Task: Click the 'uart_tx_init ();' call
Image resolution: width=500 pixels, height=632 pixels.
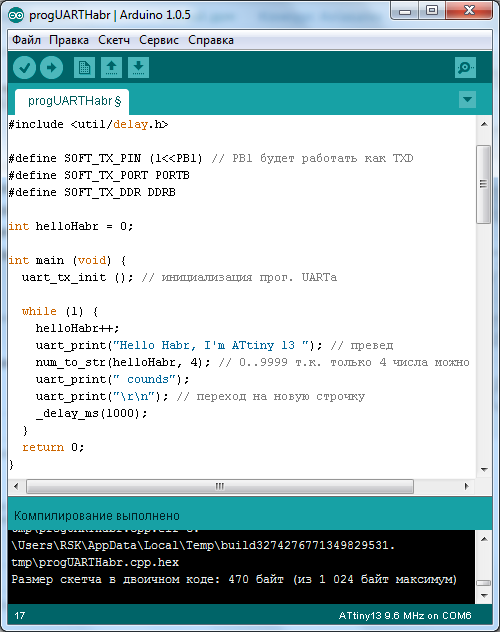Action: (77, 277)
